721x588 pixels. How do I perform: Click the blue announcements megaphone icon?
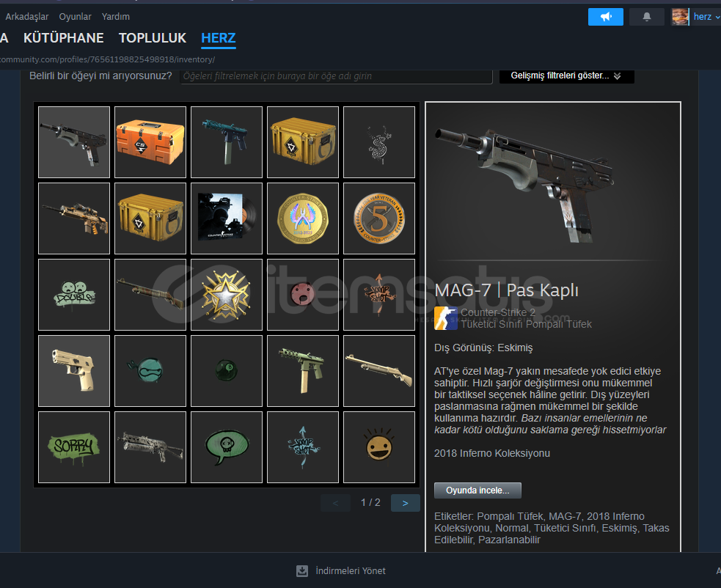coord(606,17)
